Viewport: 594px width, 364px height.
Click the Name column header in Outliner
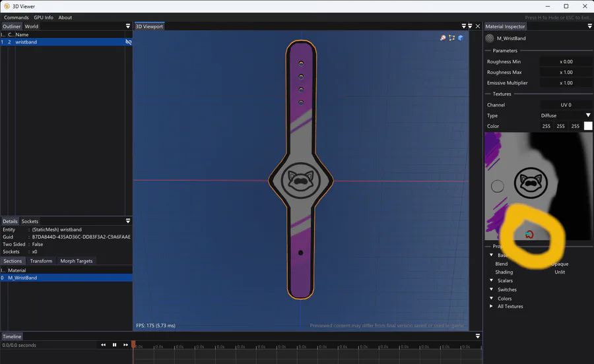tap(22, 34)
